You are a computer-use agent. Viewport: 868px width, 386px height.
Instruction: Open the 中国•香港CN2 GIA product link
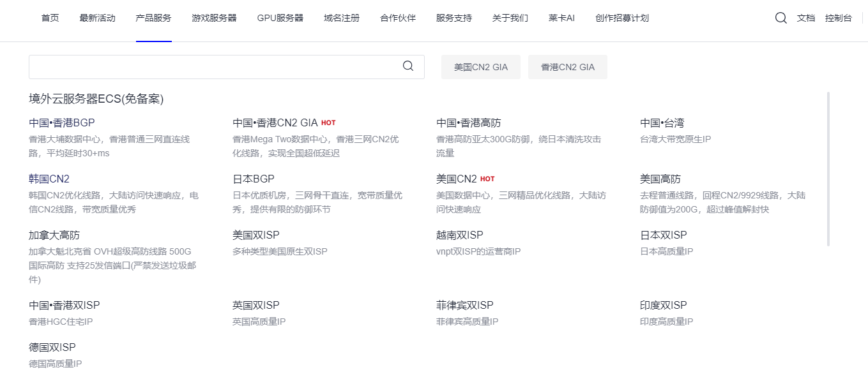[x=275, y=122]
